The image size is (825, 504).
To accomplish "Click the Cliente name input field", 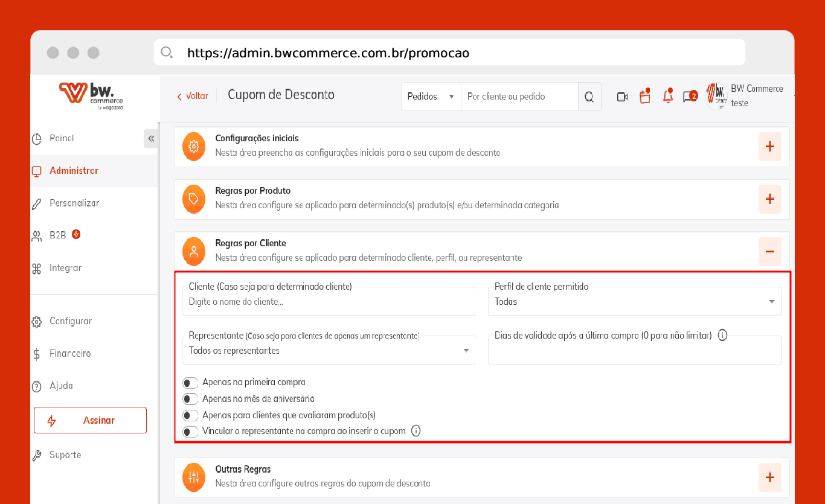I will [x=329, y=301].
